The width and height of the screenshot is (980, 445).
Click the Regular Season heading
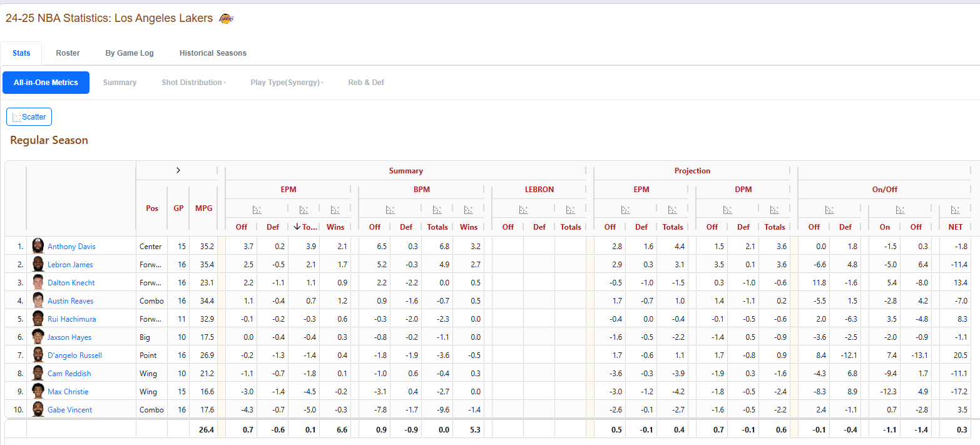point(49,140)
